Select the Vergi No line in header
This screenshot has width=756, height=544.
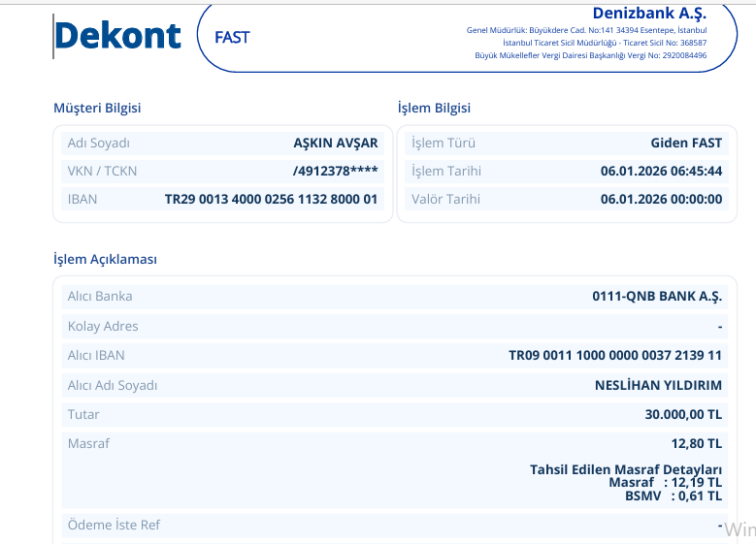tap(591, 55)
